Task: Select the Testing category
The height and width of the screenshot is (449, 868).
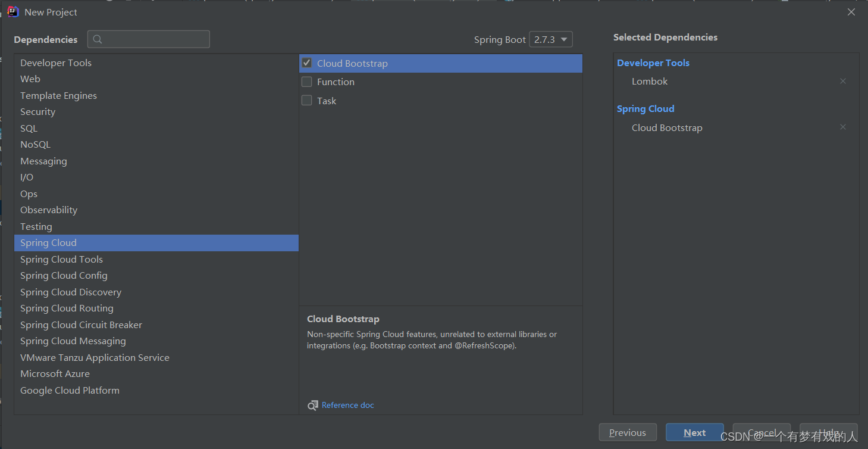Action: [156, 226]
